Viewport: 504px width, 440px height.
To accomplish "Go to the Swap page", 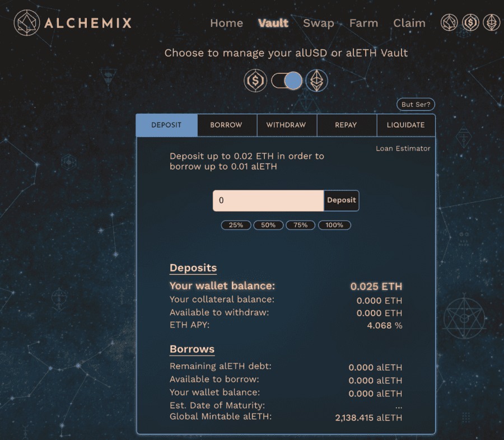I will [x=318, y=24].
